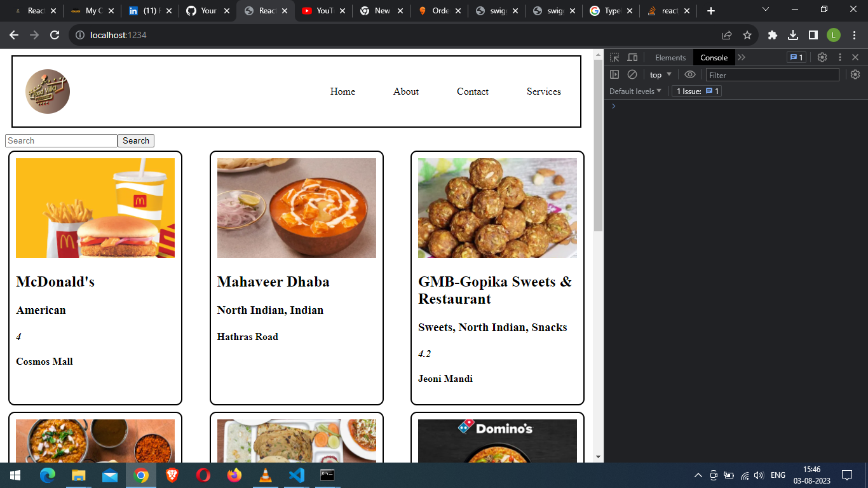Screen dimensions: 868x488
Task: Switch to the Elements tab in DevTools
Action: pyautogui.click(x=670, y=57)
